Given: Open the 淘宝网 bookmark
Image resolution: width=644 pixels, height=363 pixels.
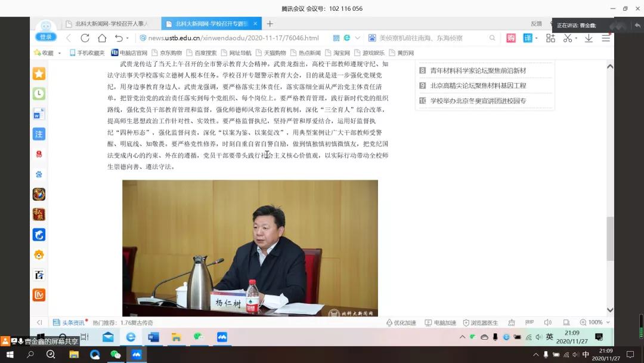Looking at the screenshot, I should 338,53.
